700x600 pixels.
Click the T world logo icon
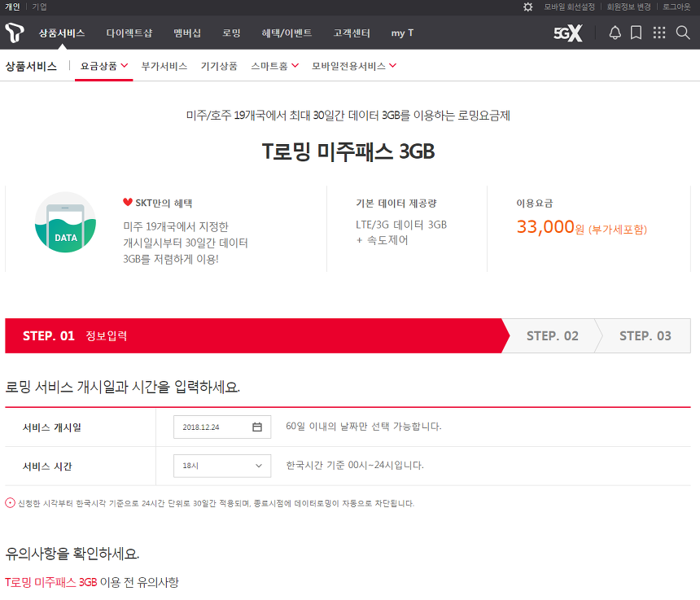(14, 33)
